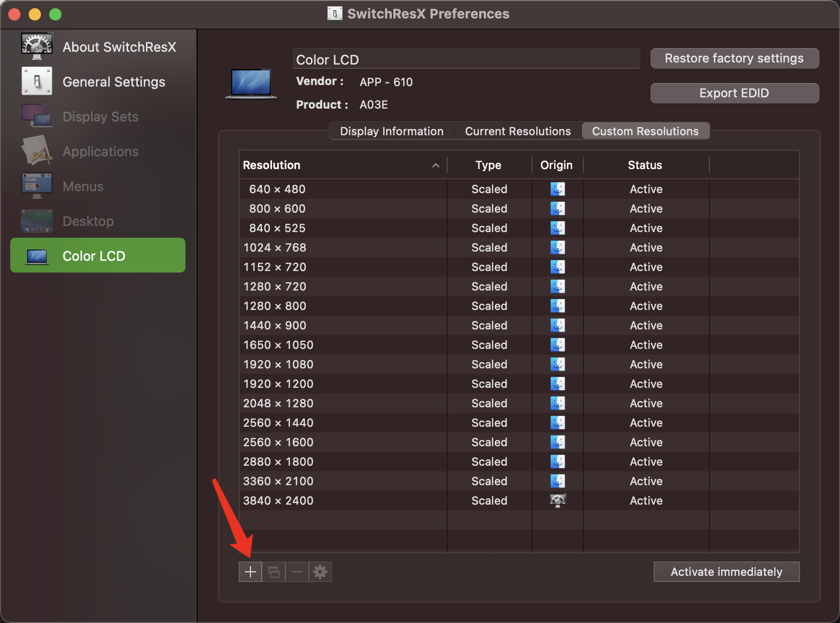
Task: Edit the Color LCD display name field
Action: coord(467,59)
